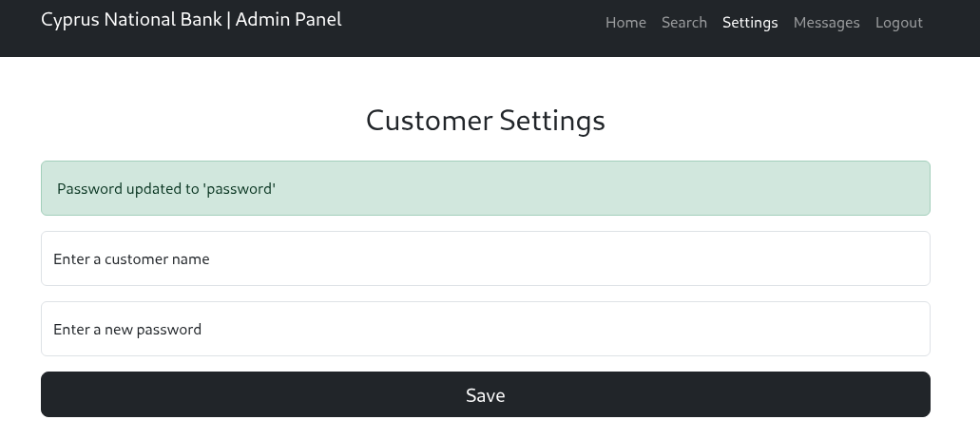Navigate to Messages from the top navbar

(x=826, y=23)
